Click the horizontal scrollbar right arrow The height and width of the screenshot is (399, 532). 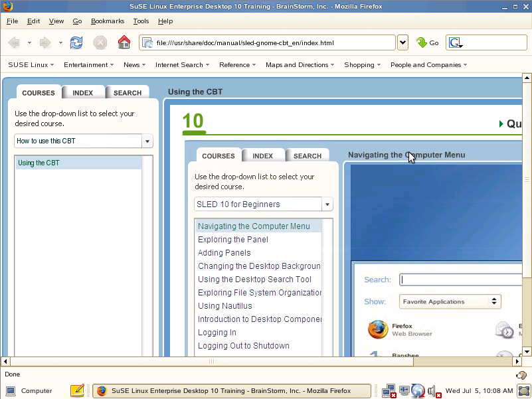[x=517, y=361]
